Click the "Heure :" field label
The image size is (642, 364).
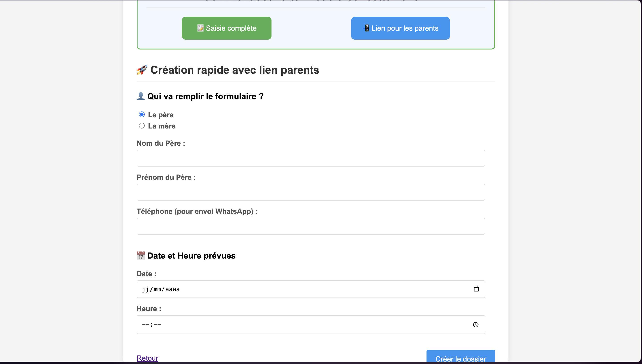point(149,309)
